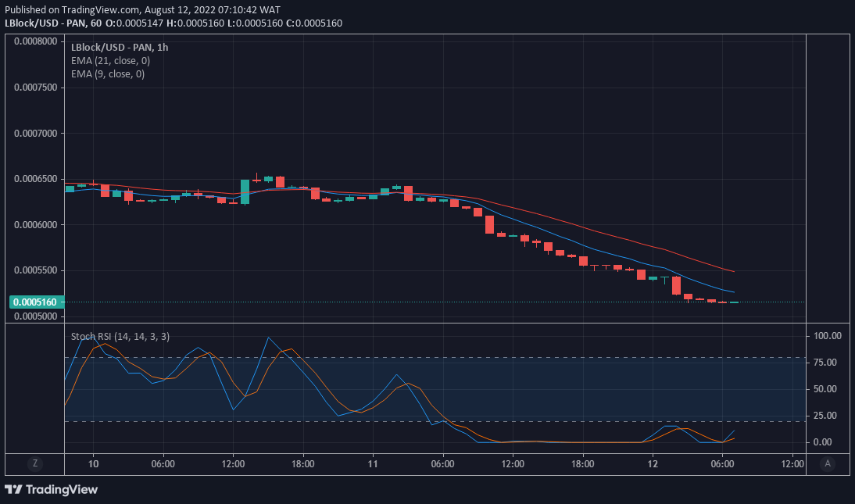This screenshot has width=855, height=504.
Task: Click the A auto-scale button
Action: [827, 463]
